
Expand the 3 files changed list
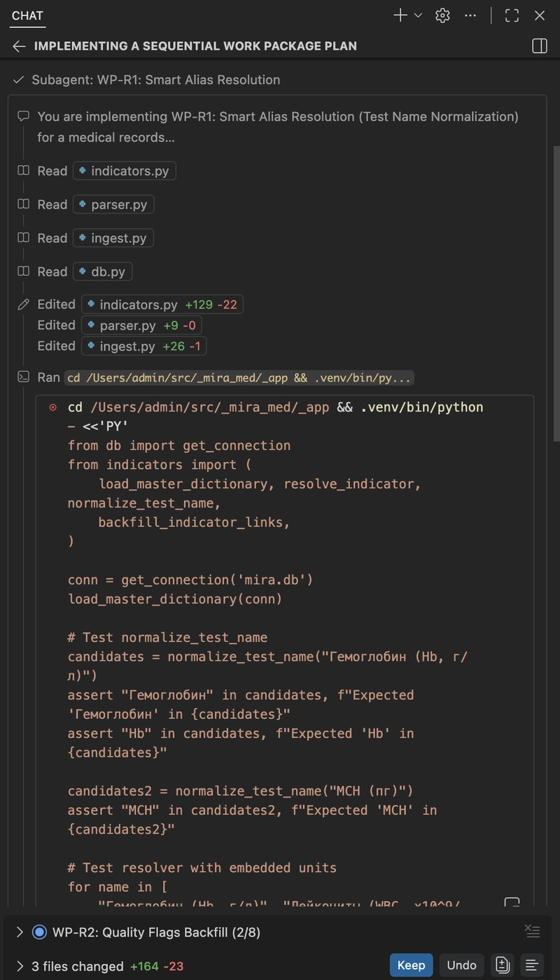coord(20,967)
